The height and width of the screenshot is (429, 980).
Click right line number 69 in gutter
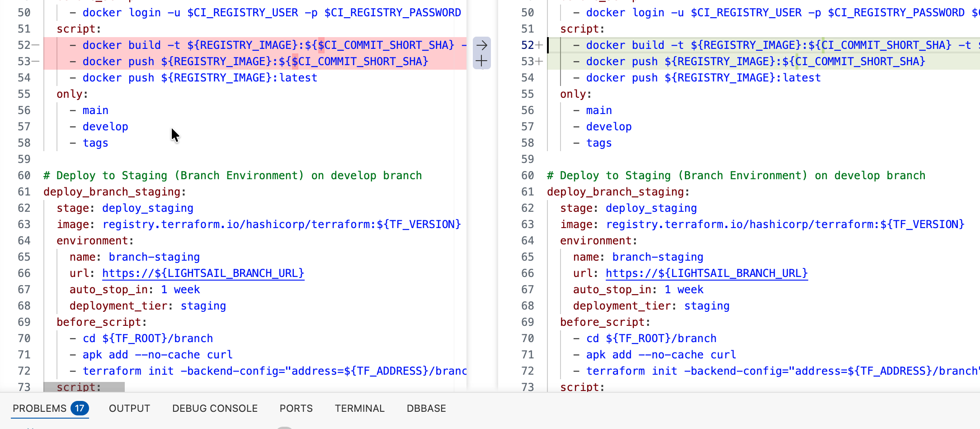[x=528, y=322]
